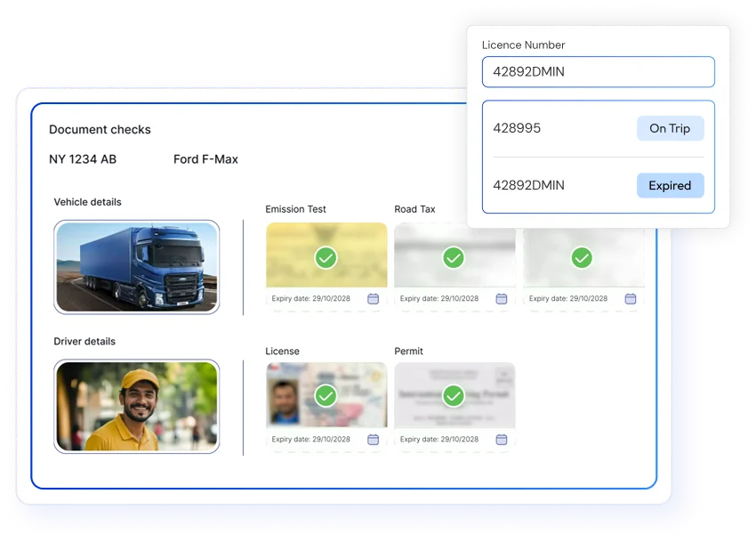Open the blue truck vehicle photo
The width and height of the screenshot is (756, 542).
pos(137,267)
